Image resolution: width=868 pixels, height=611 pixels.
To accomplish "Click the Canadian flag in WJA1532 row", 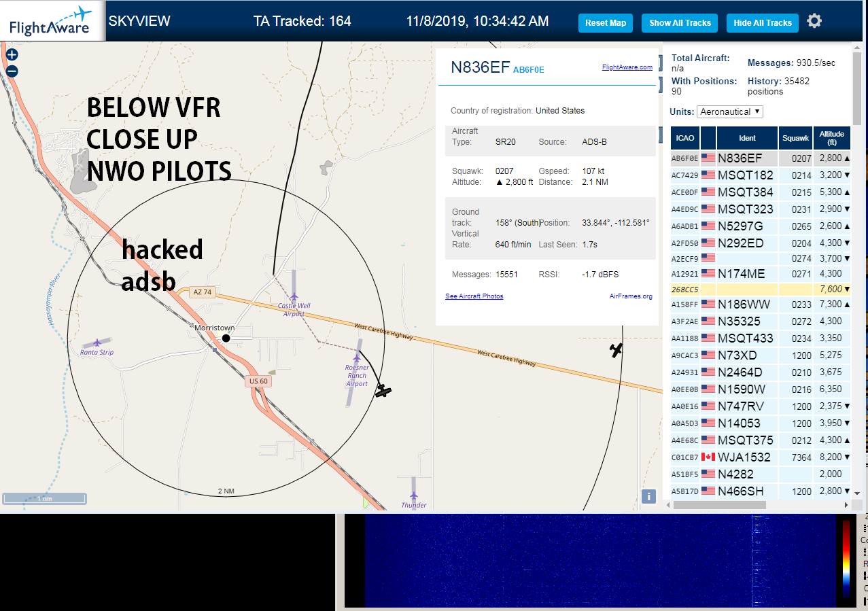I will (x=708, y=457).
